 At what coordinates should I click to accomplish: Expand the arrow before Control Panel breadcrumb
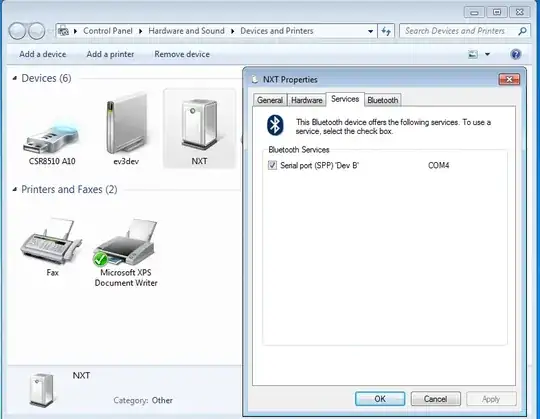point(75,31)
